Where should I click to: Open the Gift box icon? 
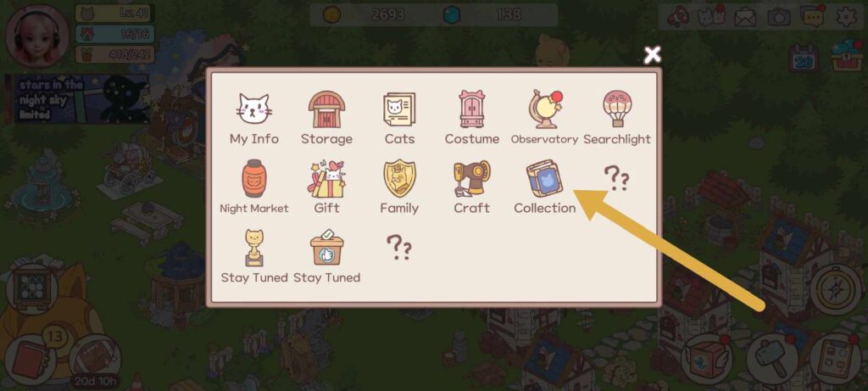[x=326, y=179]
